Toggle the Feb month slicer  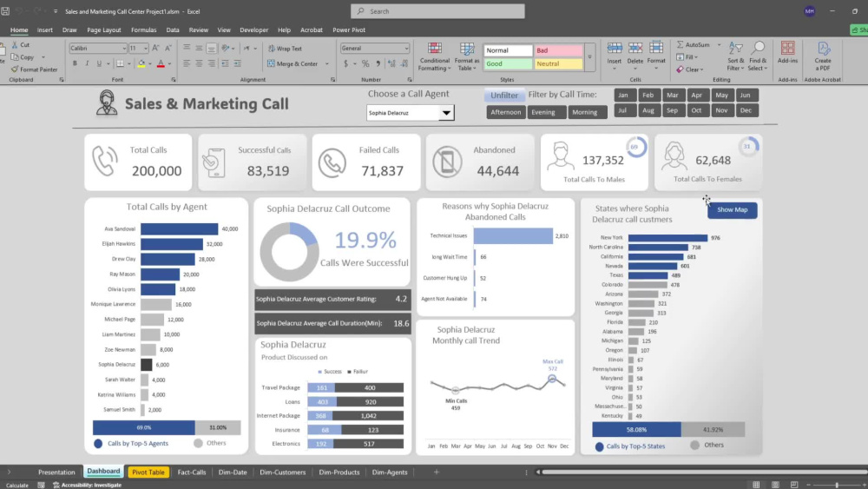(648, 96)
